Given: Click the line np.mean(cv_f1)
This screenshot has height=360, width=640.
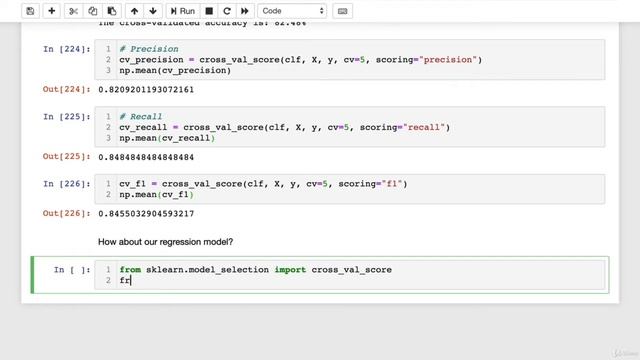Looking at the screenshot, I should [x=156, y=194].
